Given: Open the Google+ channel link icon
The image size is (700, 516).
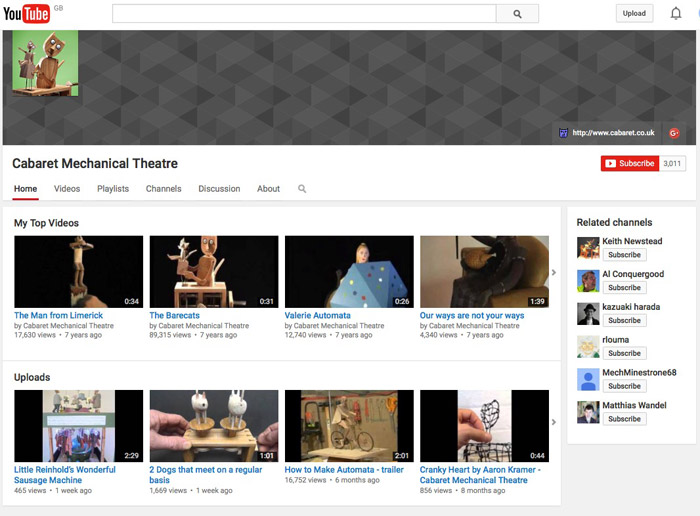Looking at the screenshot, I should click(674, 132).
